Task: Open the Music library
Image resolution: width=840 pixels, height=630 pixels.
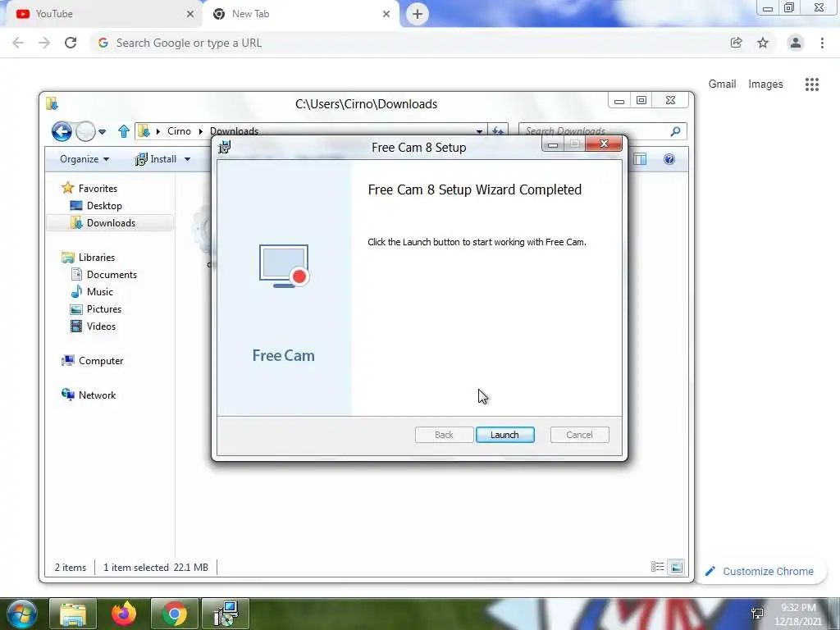Action: pos(99,292)
